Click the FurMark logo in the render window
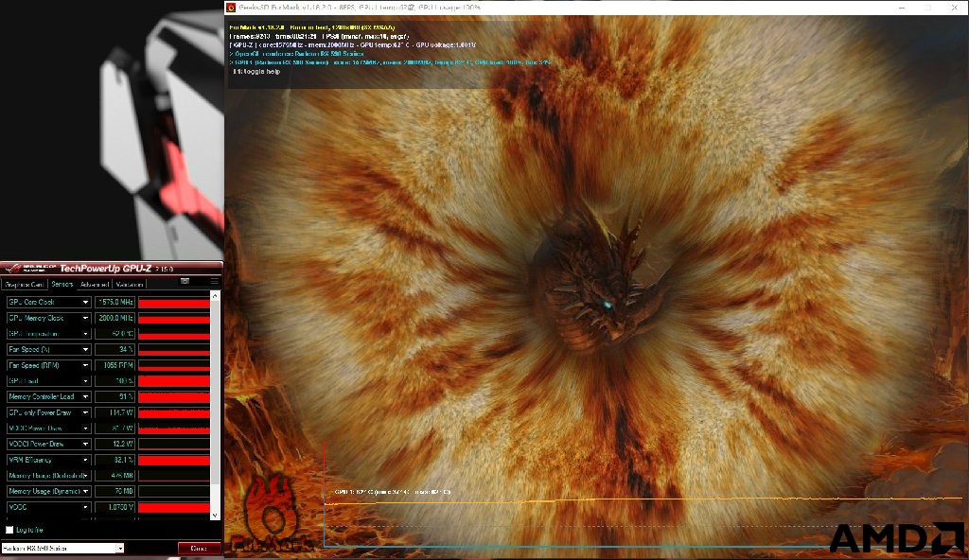The height and width of the screenshot is (560, 969). (273, 515)
